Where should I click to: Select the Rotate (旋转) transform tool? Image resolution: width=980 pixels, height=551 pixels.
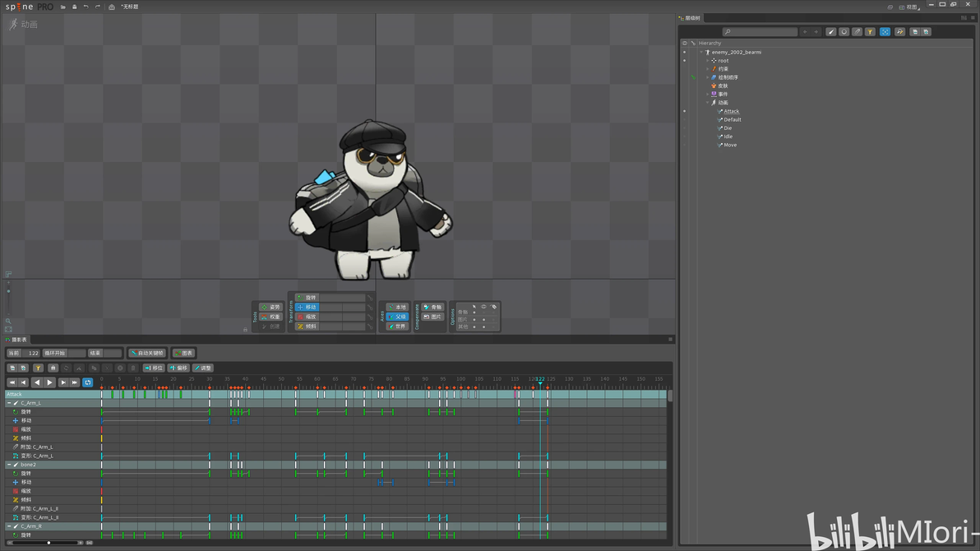306,298
